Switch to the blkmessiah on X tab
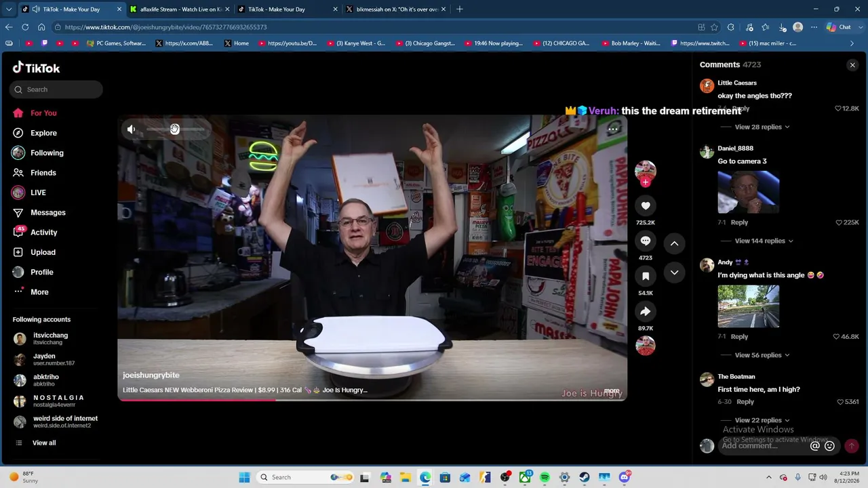Image resolution: width=868 pixels, height=488 pixels. [x=396, y=9]
